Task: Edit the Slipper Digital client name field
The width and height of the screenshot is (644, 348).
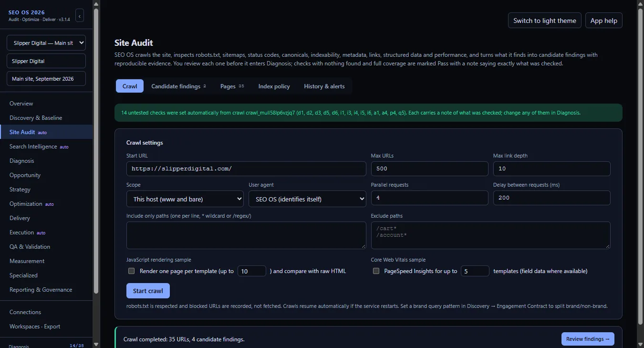Action: (46, 61)
